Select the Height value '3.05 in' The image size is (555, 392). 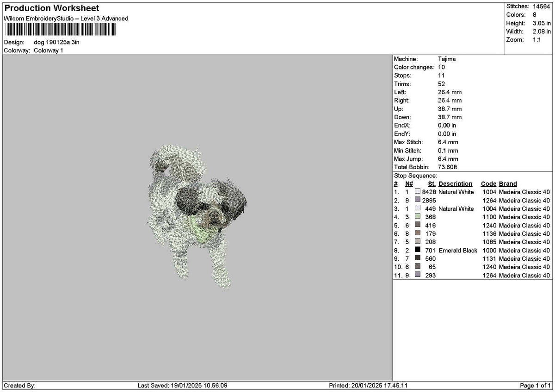[542, 23]
